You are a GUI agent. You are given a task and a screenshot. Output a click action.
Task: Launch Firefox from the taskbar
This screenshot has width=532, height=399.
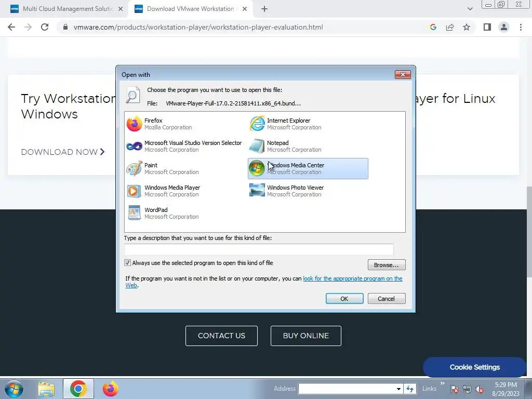coord(111,389)
